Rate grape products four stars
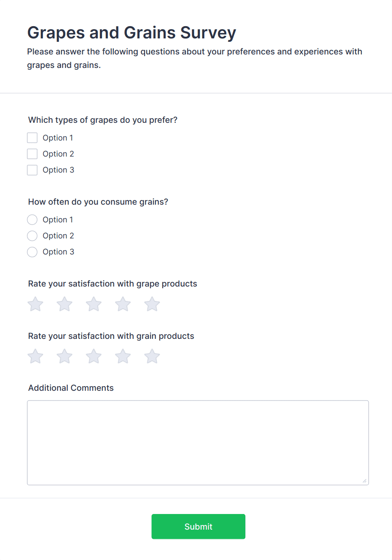 pyautogui.click(x=123, y=304)
